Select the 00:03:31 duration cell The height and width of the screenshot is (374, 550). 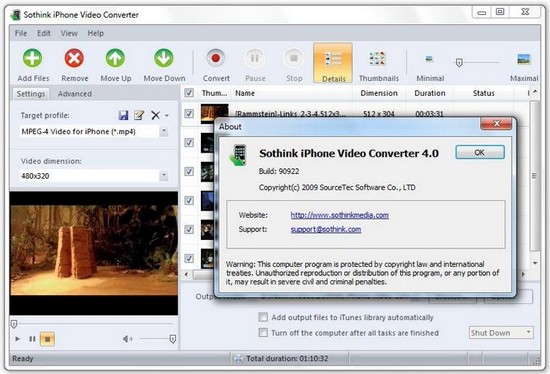point(429,114)
